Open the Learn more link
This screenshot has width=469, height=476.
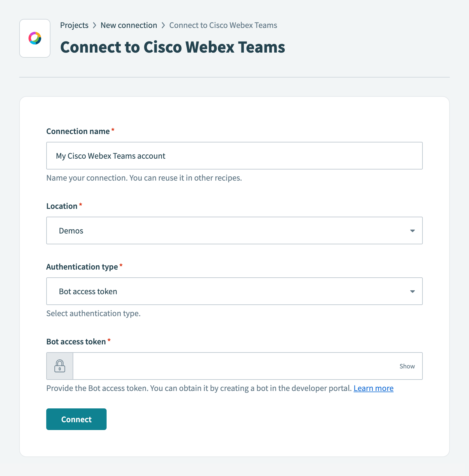point(373,388)
